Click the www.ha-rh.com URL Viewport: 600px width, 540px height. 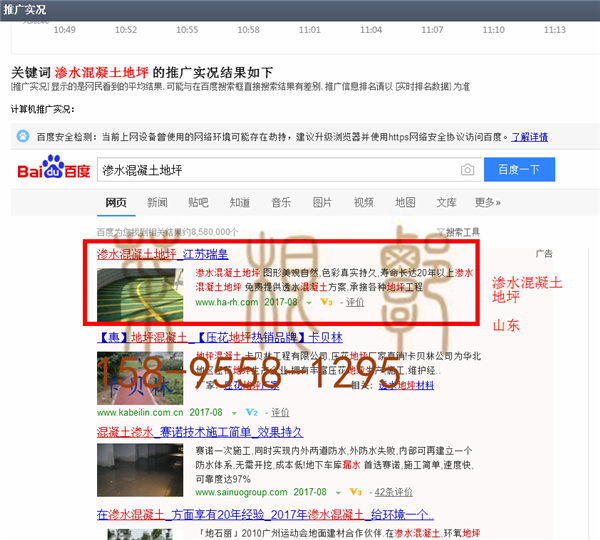[x=227, y=302]
